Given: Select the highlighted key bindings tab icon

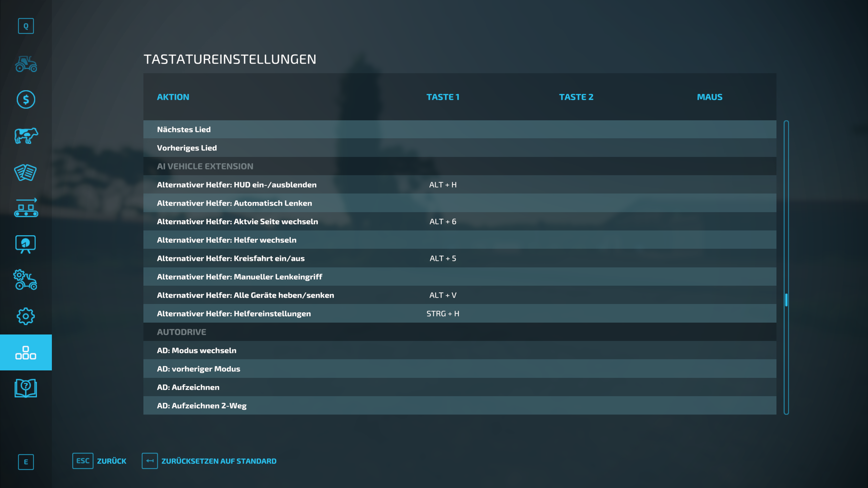Looking at the screenshot, I should [26, 352].
